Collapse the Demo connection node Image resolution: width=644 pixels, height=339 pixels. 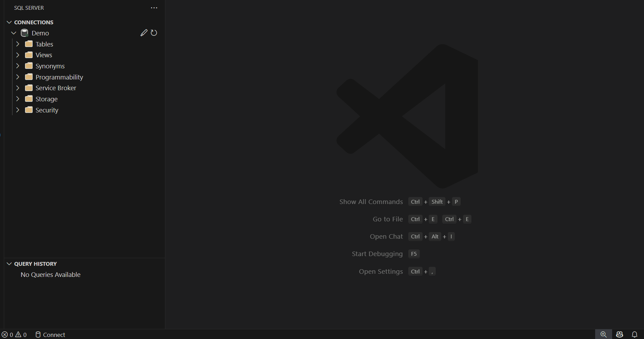(x=14, y=33)
